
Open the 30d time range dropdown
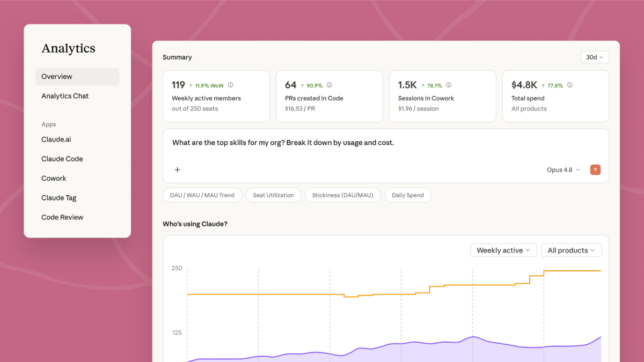click(595, 57)
